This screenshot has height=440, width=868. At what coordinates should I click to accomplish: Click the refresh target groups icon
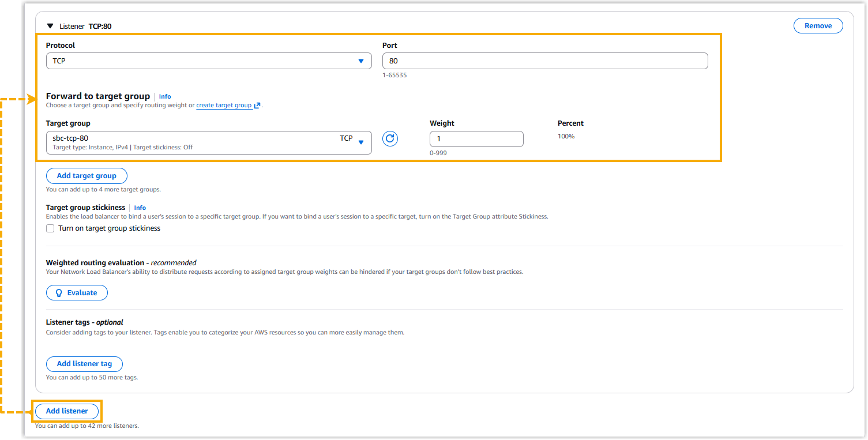390,139
